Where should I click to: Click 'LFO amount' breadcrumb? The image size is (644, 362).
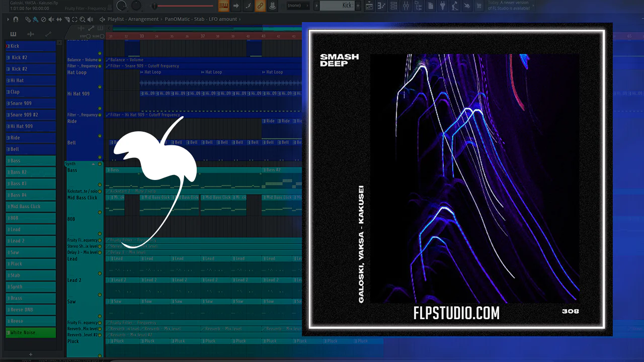222,19
